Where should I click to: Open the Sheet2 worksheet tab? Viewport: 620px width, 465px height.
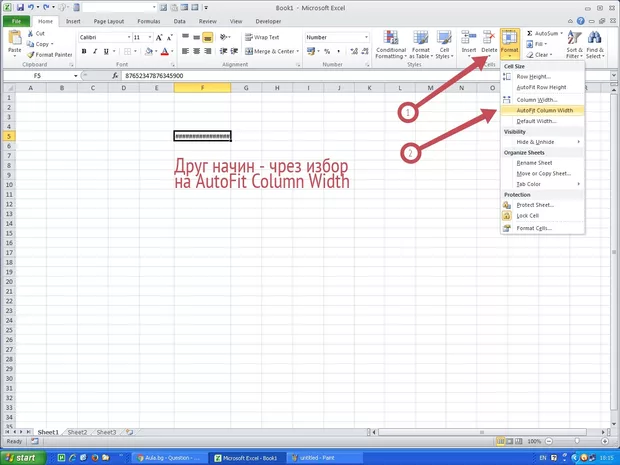[x=77, y=432]
